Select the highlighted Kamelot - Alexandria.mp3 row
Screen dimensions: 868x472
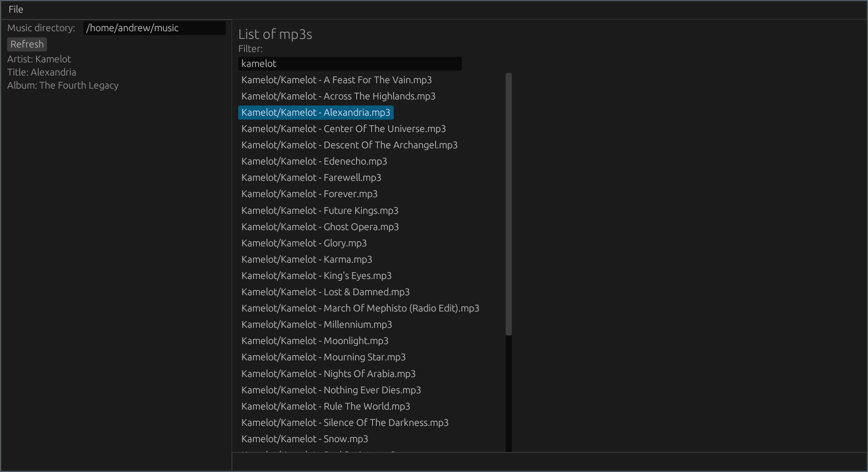[x=316, y=113]
